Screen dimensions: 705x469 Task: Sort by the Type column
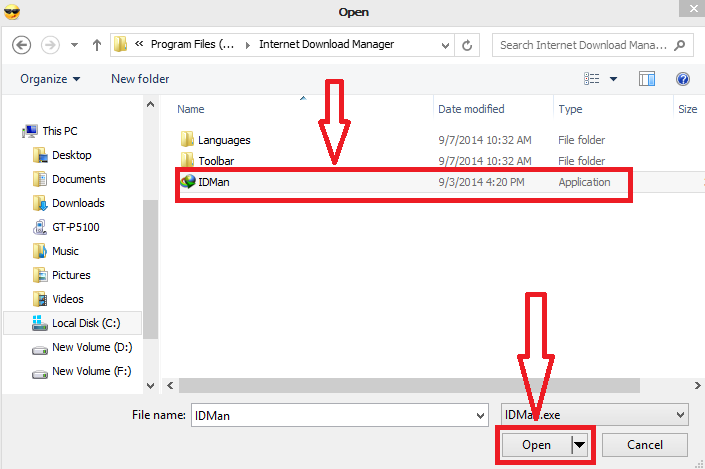570,109
